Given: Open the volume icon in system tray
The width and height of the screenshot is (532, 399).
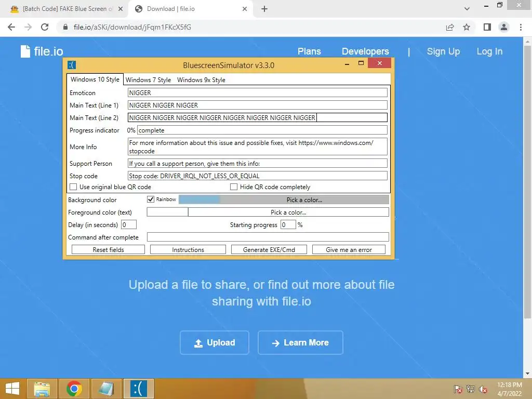Looking at the screenshot, I should (483, 389).
